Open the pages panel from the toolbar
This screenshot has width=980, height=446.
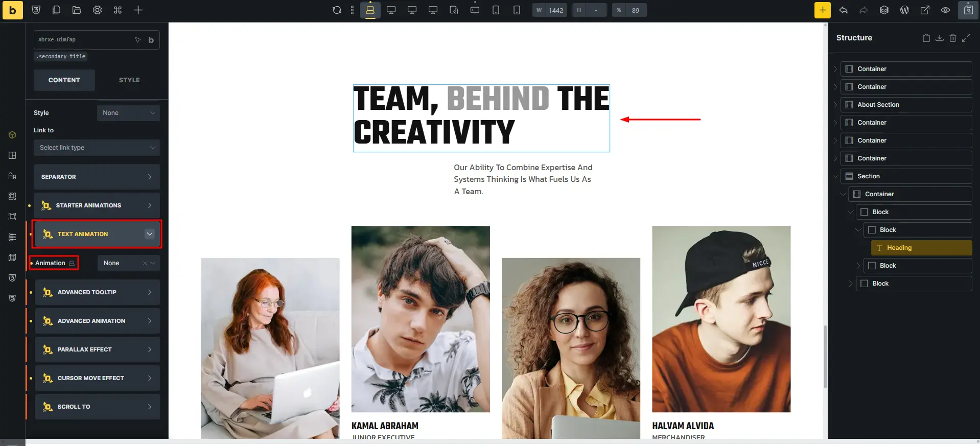[56, 10]
